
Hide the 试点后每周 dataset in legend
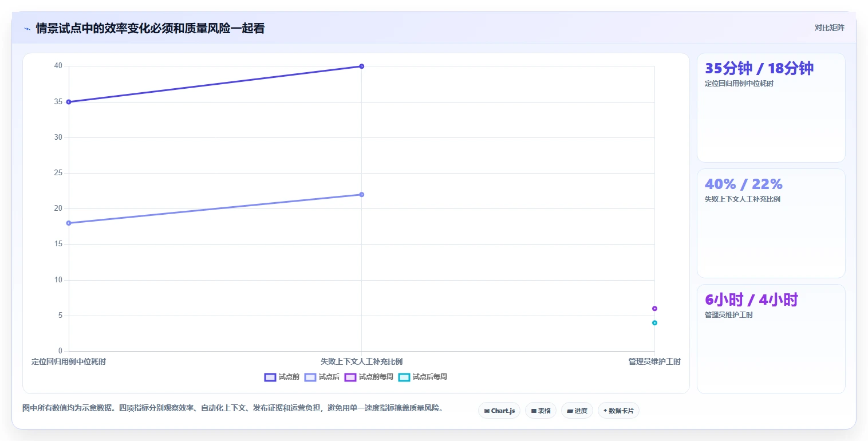point(404,377)
